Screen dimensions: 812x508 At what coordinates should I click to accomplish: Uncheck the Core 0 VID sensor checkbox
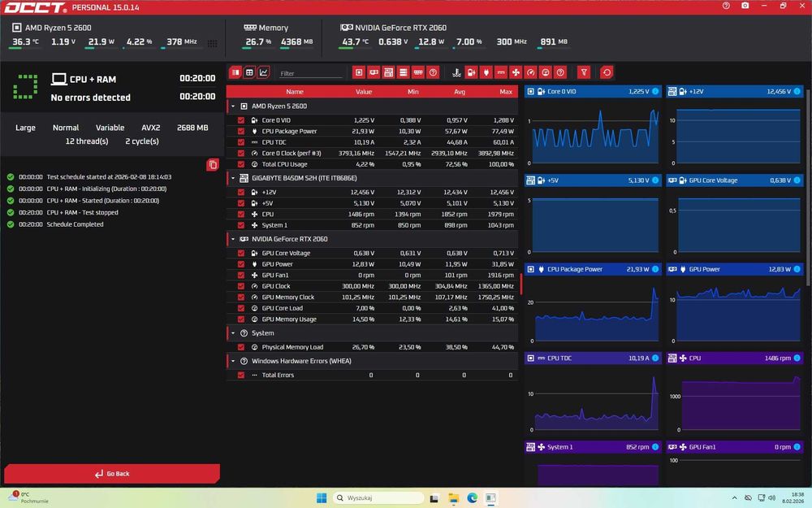click(241, 120)
